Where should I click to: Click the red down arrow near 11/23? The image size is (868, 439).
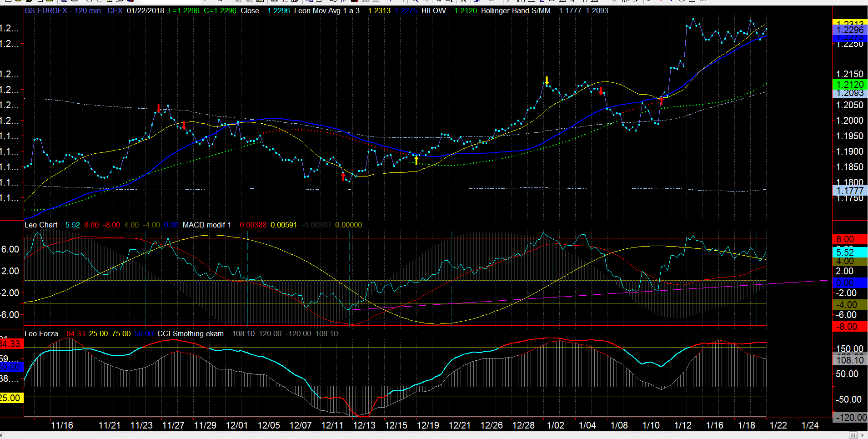(158, 108)
